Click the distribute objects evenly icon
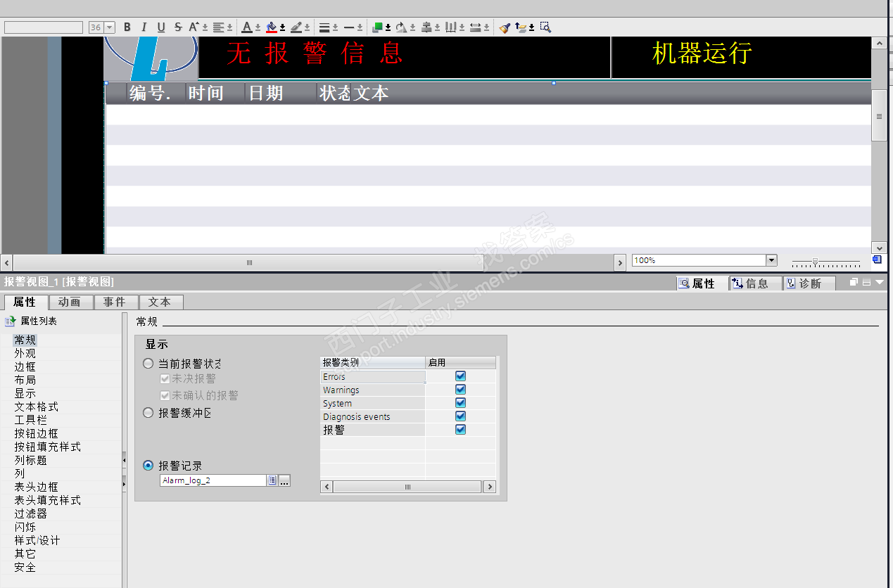The image size is (893, 588). [451, 27]
